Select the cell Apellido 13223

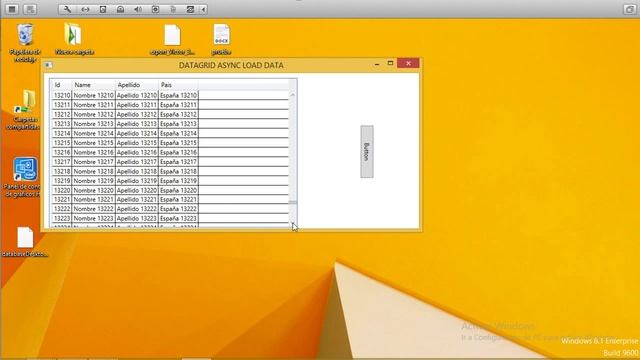pyautogui.click(x=137, y=218)
